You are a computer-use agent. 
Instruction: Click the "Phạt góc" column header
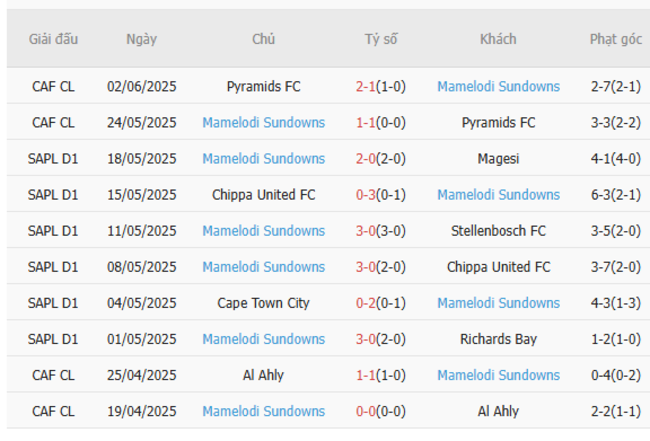click(615, 39)
